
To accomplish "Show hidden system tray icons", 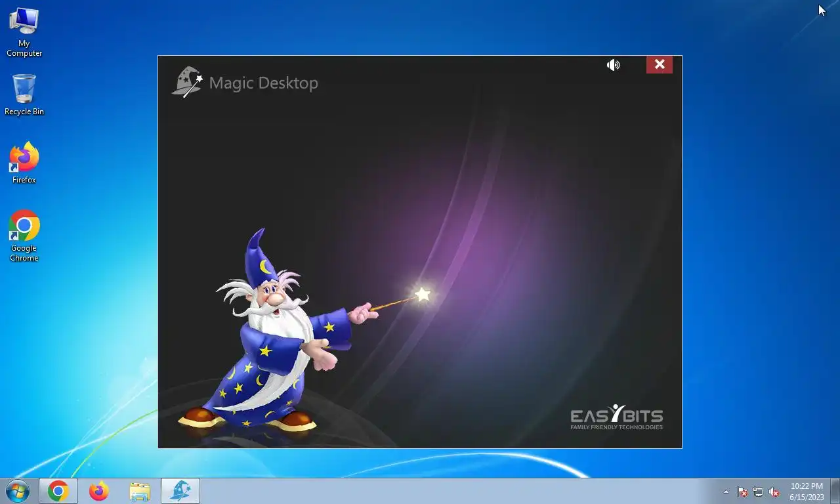I will 726,492.
